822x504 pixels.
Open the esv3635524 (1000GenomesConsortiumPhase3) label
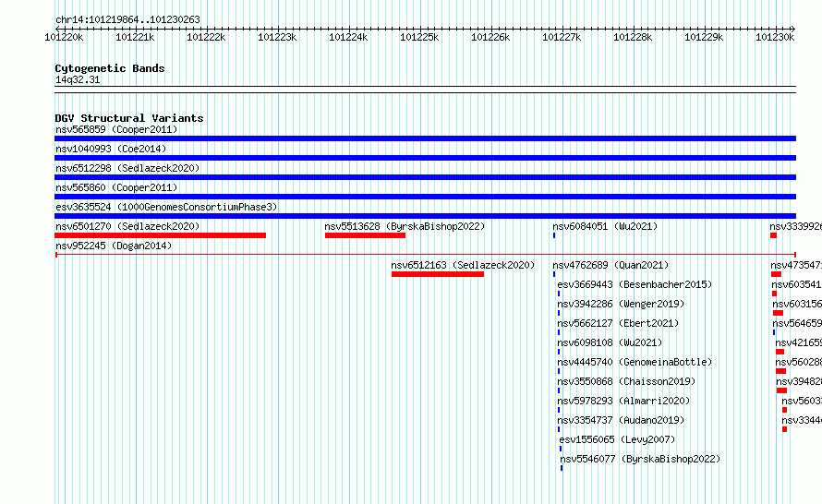166,207
